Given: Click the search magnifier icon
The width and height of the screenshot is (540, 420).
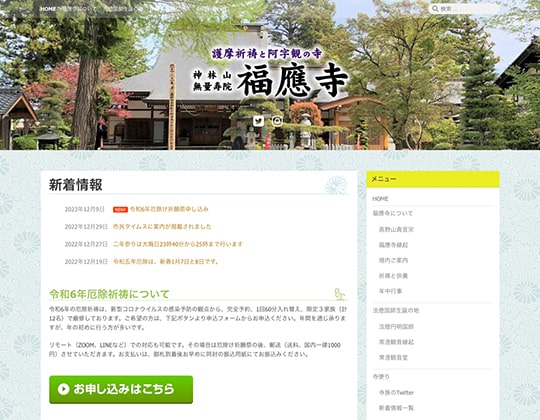Looking at the screenshot, I should tap(435, 9).
